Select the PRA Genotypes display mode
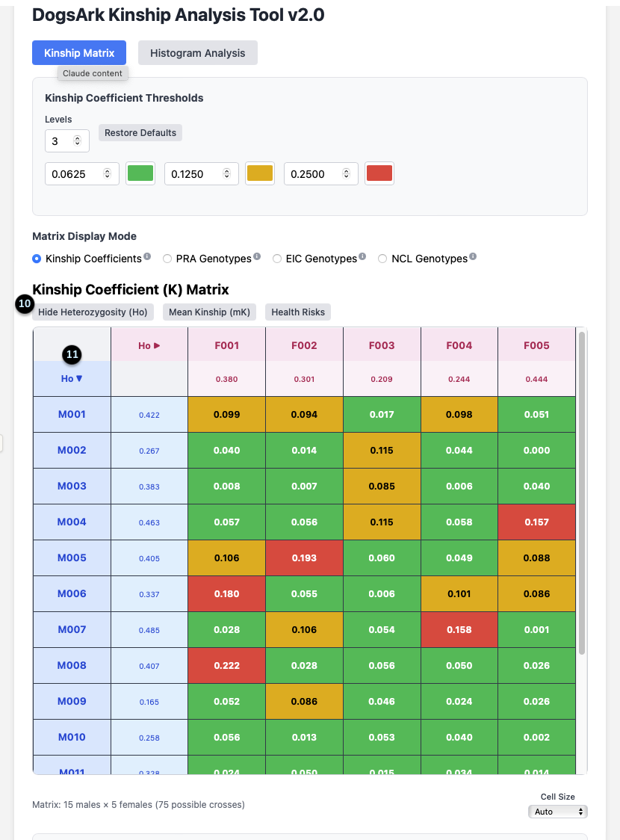The width and height of the screenshot is (620, 840). [x=167, y=259]
